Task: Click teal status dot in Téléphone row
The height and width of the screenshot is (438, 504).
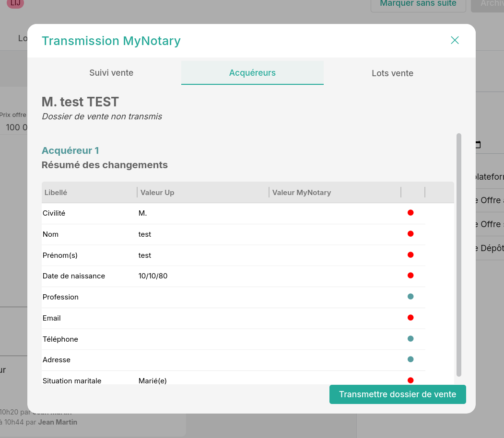Action: point(410,338)
